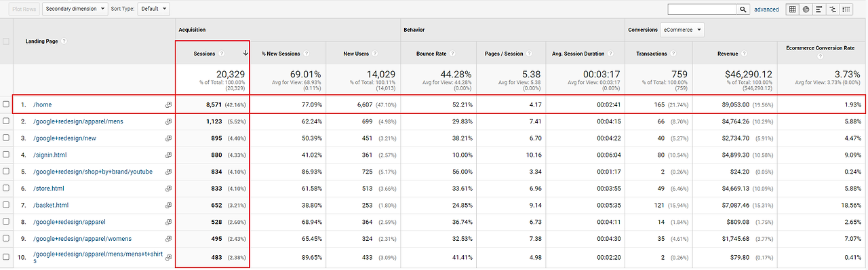Tick the checkbox for /store.html row

6,189
